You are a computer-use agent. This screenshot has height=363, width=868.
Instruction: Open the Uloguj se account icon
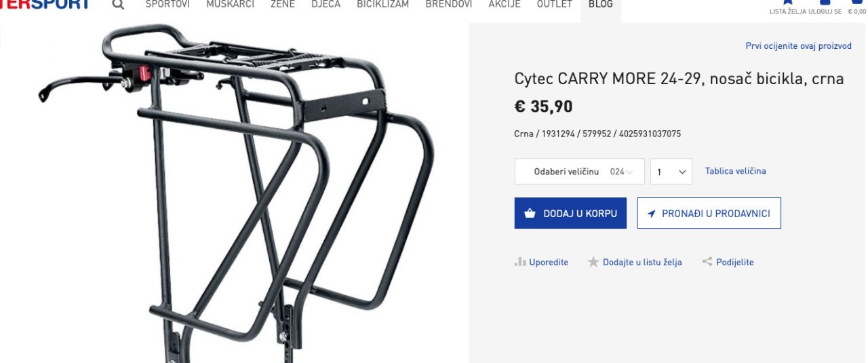click(826, 3)
